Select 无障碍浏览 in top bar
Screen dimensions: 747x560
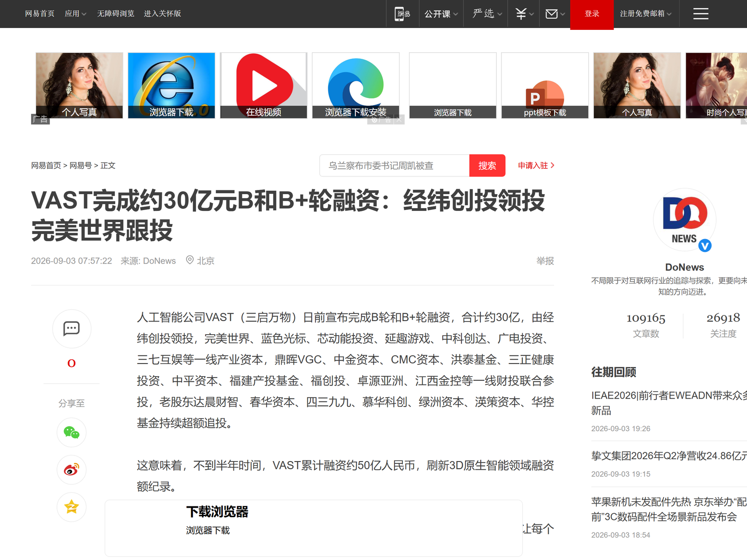[116, 14]
